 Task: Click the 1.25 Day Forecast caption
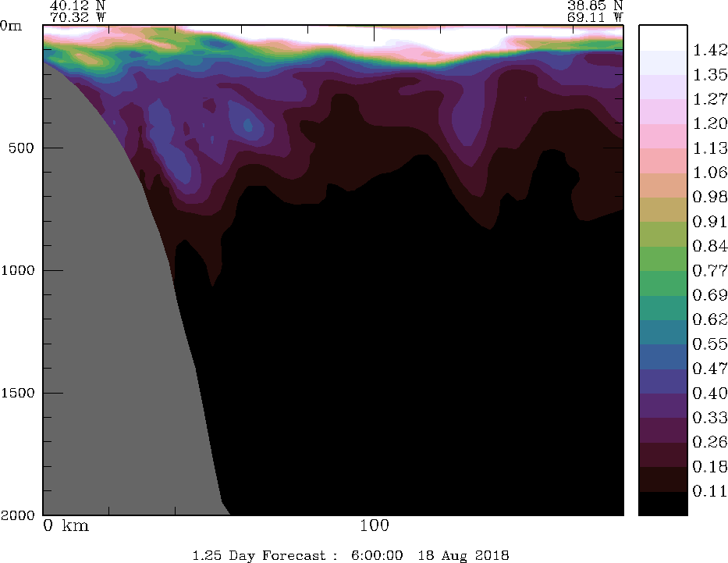259,555
